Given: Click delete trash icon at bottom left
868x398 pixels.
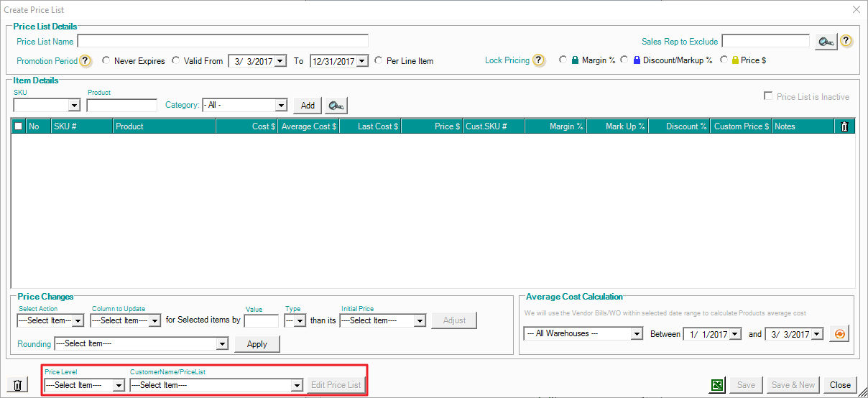Looking at the screenshot, I should [x=18, y=385].
